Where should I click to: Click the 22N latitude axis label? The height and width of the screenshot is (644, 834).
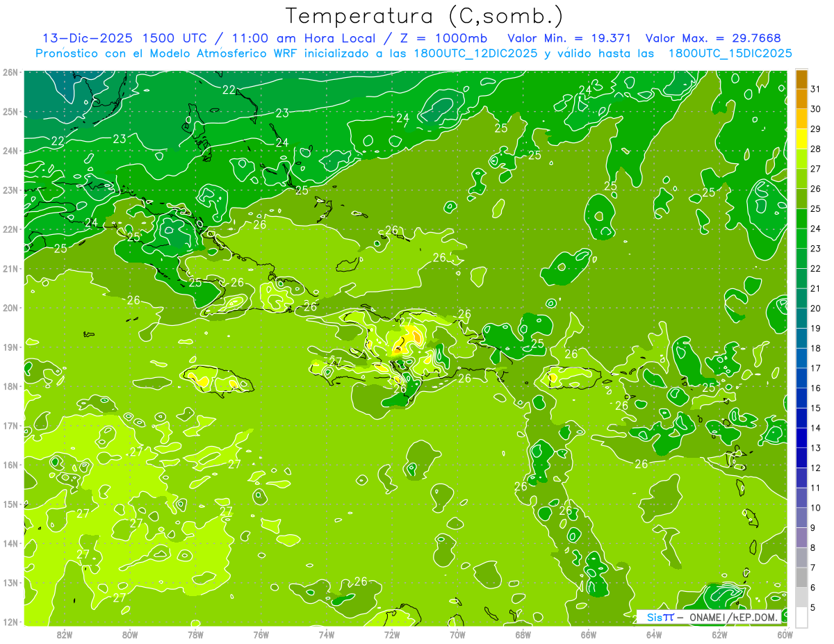[10, 229]
